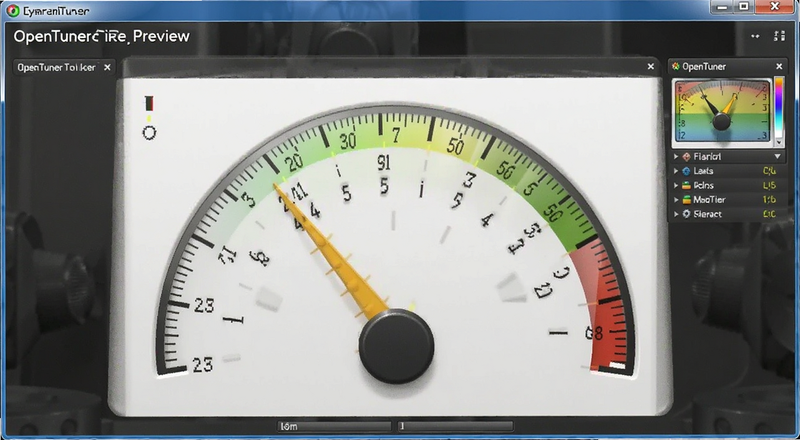Click the blue Laats icon

(x=686, y=171)
